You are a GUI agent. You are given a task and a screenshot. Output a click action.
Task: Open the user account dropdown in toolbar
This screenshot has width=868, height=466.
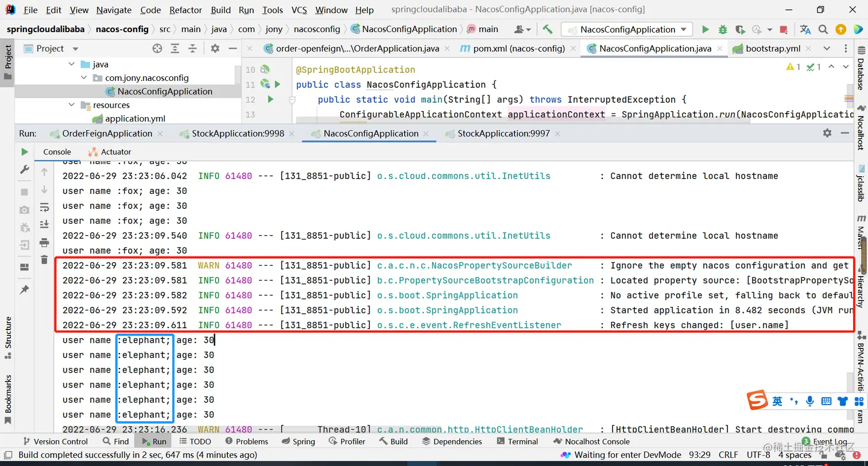coord(523,29)
